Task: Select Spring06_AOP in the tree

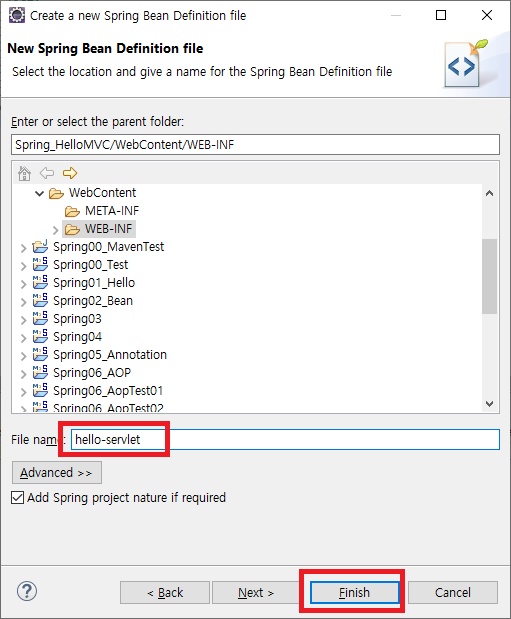Action: pyautogui.click(x=92, y=372)
